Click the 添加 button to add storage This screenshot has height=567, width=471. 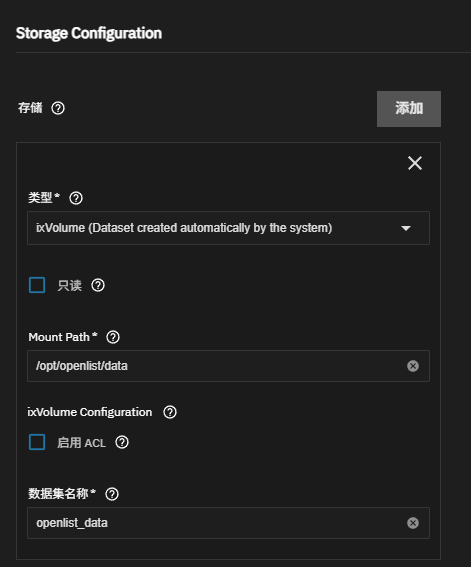tap(409, 109)
